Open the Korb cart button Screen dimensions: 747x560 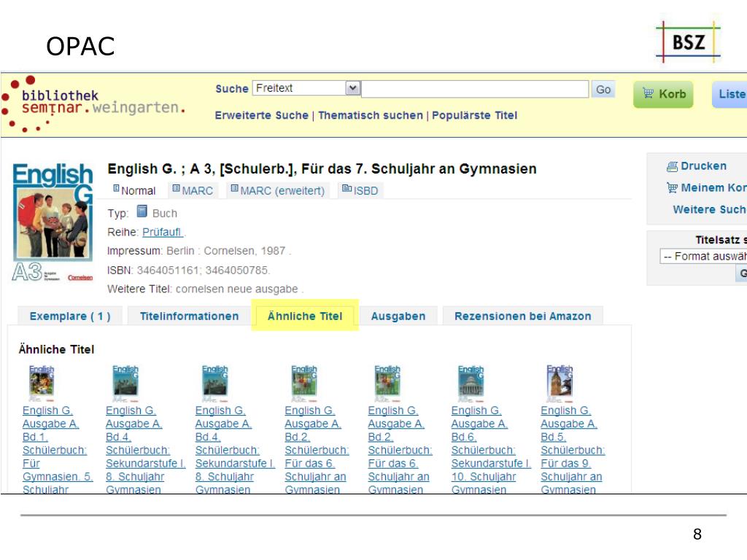(663, 94)
